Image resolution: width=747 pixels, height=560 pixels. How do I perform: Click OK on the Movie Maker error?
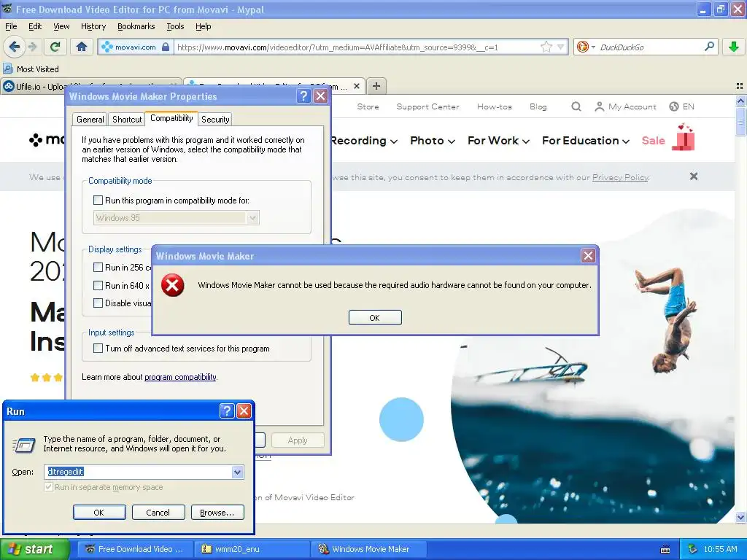(375, 318)
